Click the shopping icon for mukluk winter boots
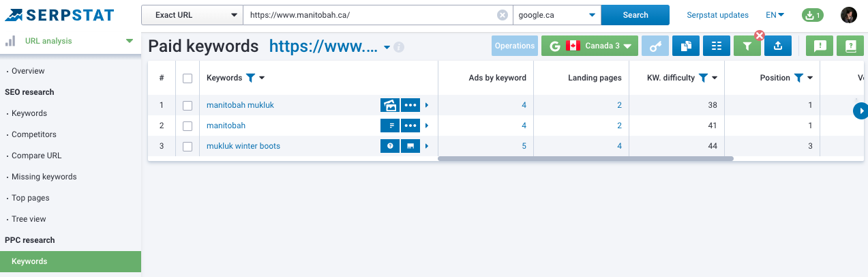 pyautogui.click(x=410, y=146)
